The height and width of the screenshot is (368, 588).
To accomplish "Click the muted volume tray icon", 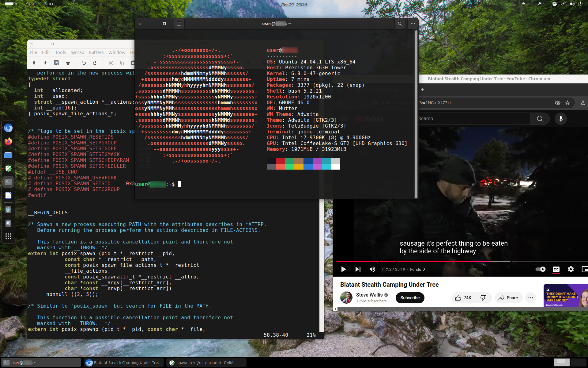I will point(572,4).
